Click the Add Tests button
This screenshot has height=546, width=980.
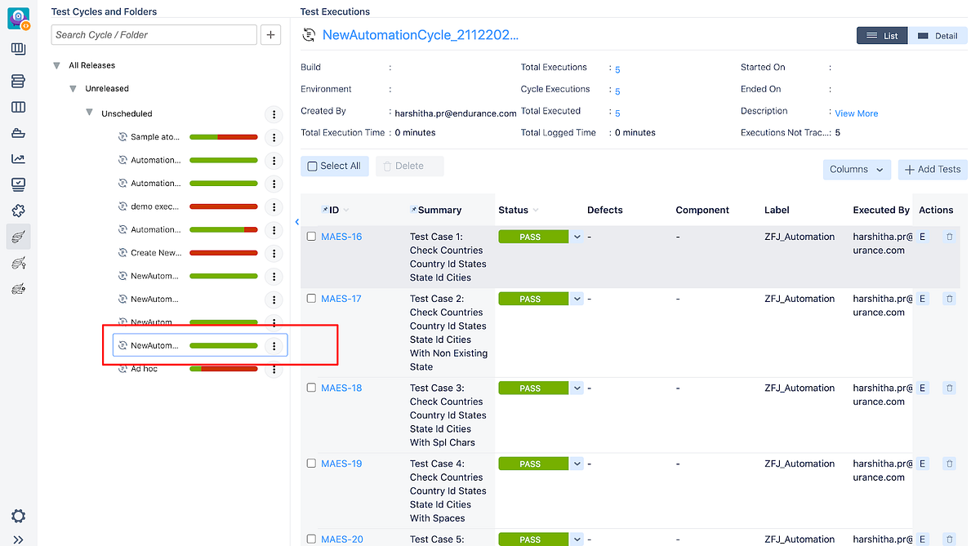[932, 169]
